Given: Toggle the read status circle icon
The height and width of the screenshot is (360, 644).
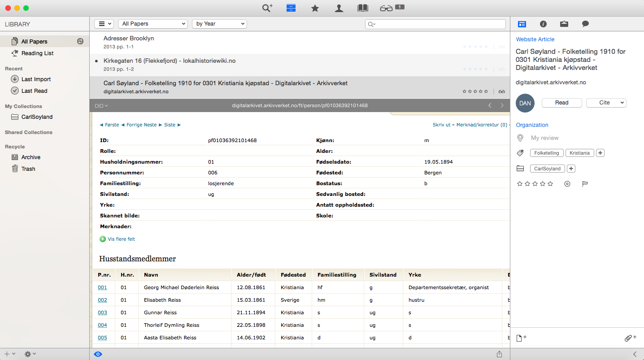Looking at the screenshot, I should tap(567, 184).
